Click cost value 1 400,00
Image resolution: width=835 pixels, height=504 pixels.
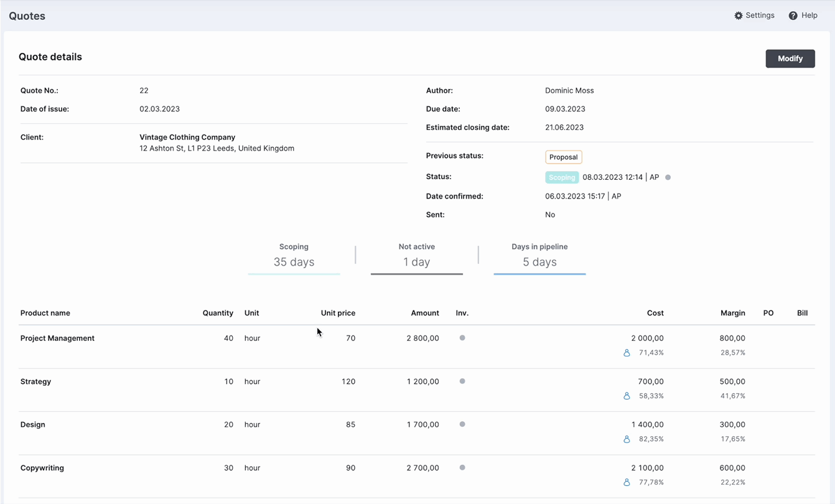pos(648,424)
